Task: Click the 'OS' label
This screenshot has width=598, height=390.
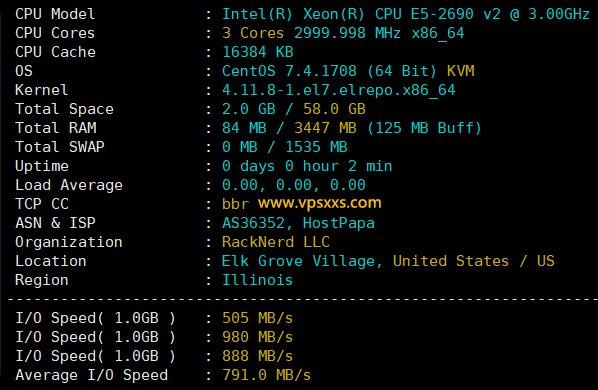Action: (x=24, y=71)
